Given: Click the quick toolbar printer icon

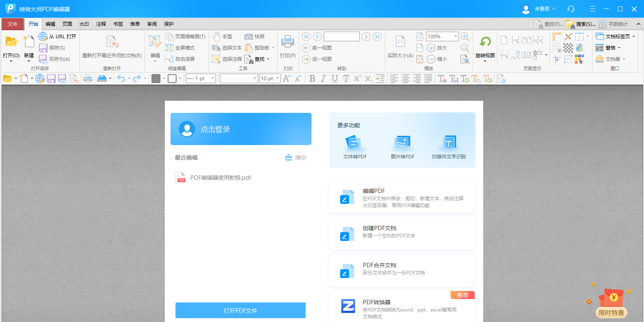Looking at the screenshot, I should pos(88,79).
